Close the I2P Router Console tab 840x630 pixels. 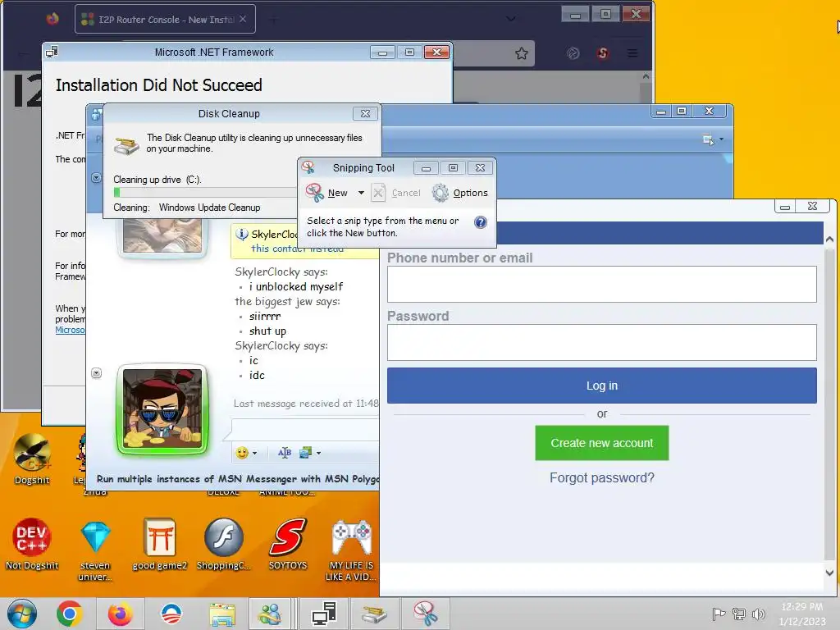point(243,19)
